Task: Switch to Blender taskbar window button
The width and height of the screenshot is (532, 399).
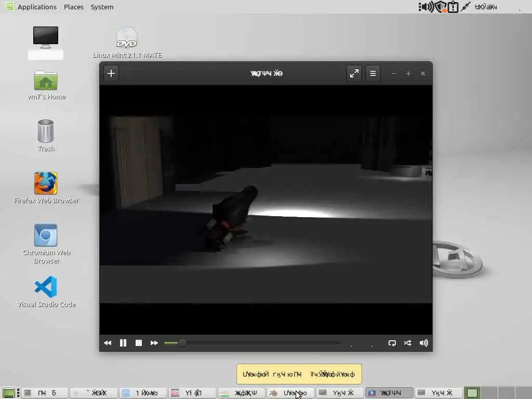Action: pyautogui.click(x=290, y=393)
